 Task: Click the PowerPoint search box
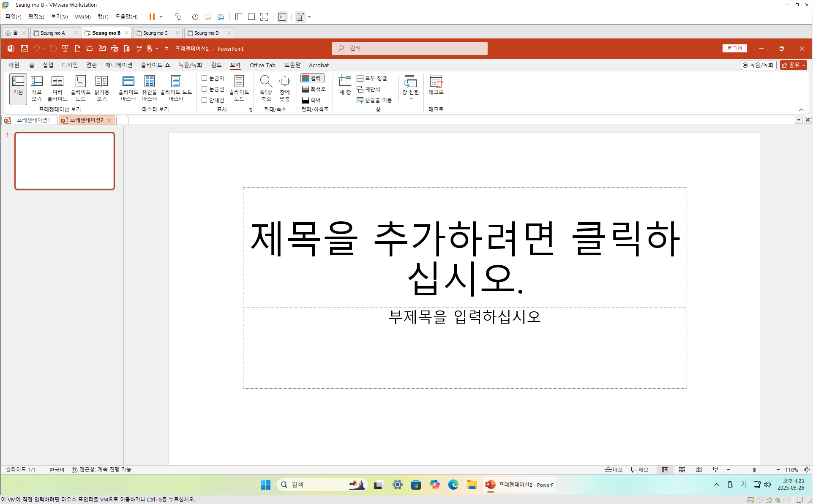tap(410, 49)
